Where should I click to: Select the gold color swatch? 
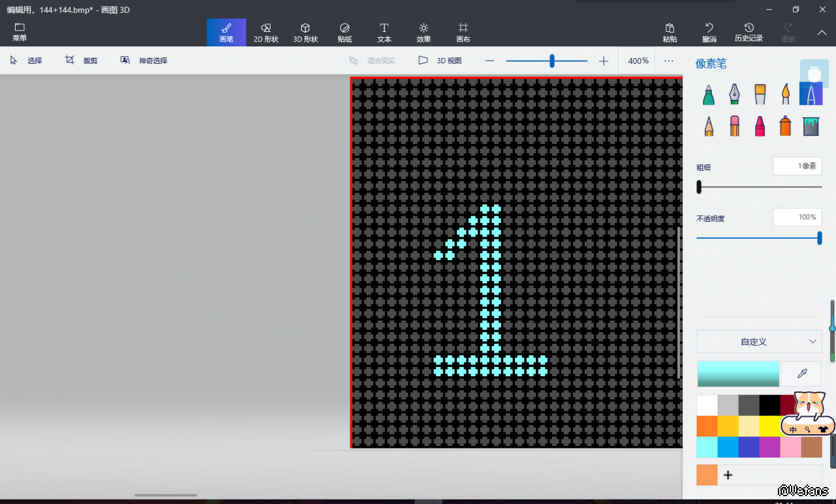coord(728,426)
